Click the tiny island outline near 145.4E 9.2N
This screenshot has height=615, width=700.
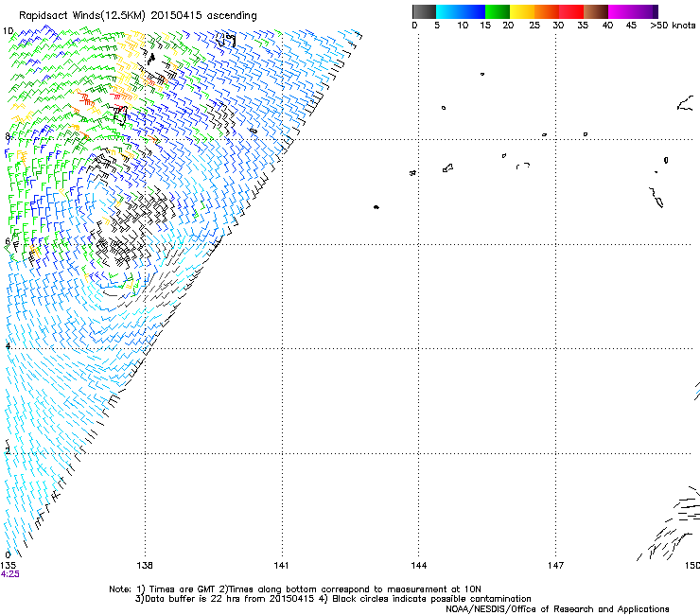(482, 74)
